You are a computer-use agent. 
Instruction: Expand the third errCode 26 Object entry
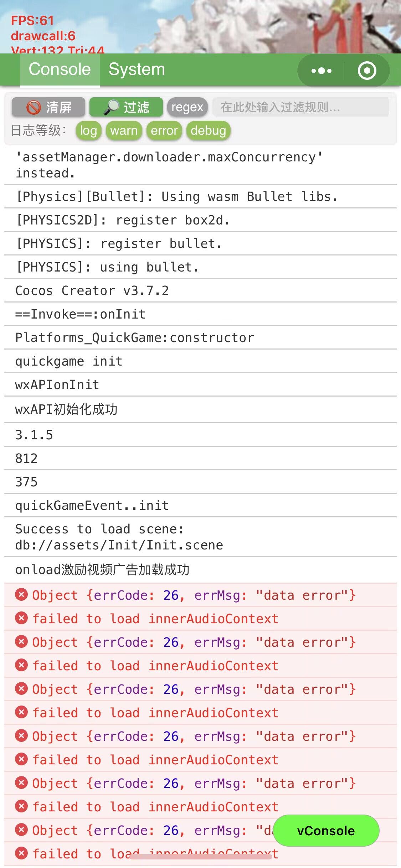(194, 689)
